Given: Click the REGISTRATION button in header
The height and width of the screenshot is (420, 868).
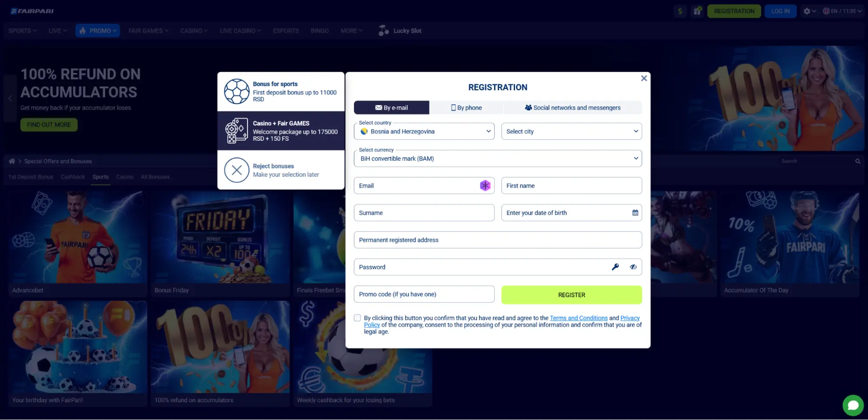Looking at the screenshot, I should (734, 11).
